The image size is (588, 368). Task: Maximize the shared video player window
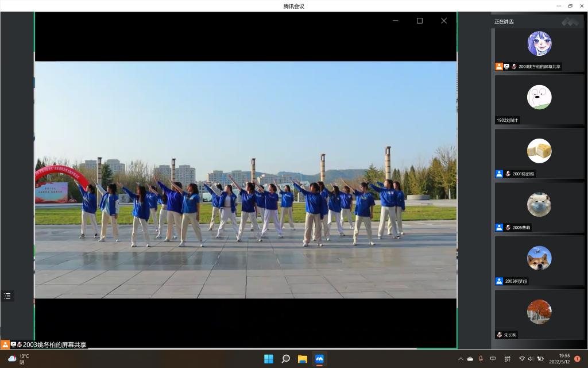420,21
